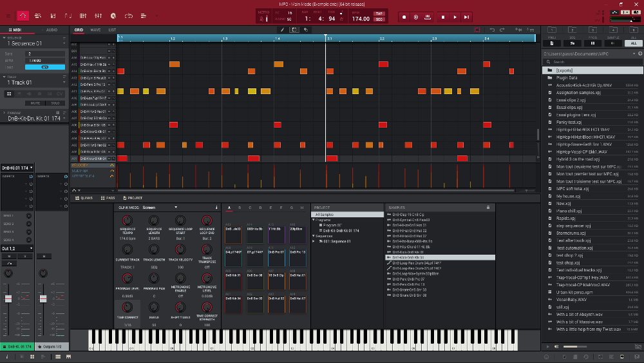Open the PADS tab

[108, 198]
